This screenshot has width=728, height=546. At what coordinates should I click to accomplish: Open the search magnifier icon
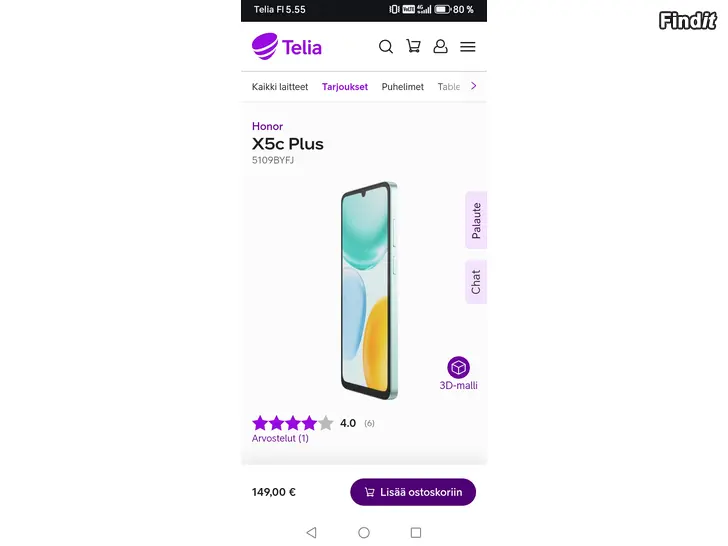[x=386, y=46]
